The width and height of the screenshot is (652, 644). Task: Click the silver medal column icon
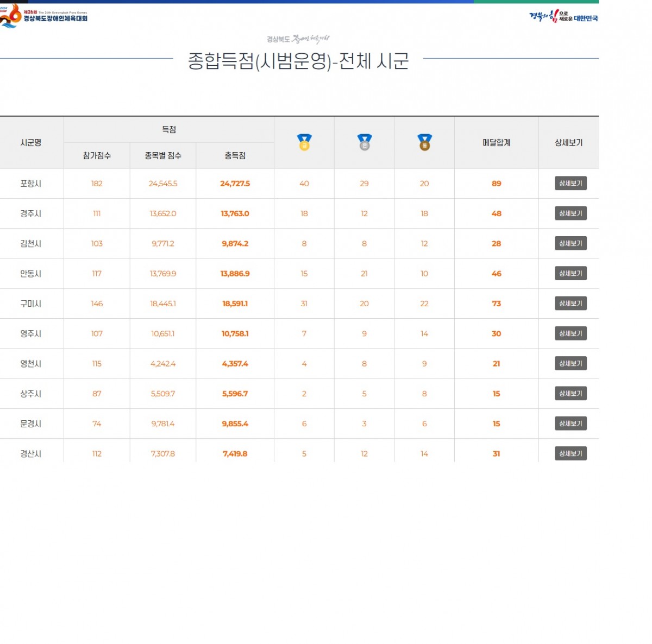(365, 142)
